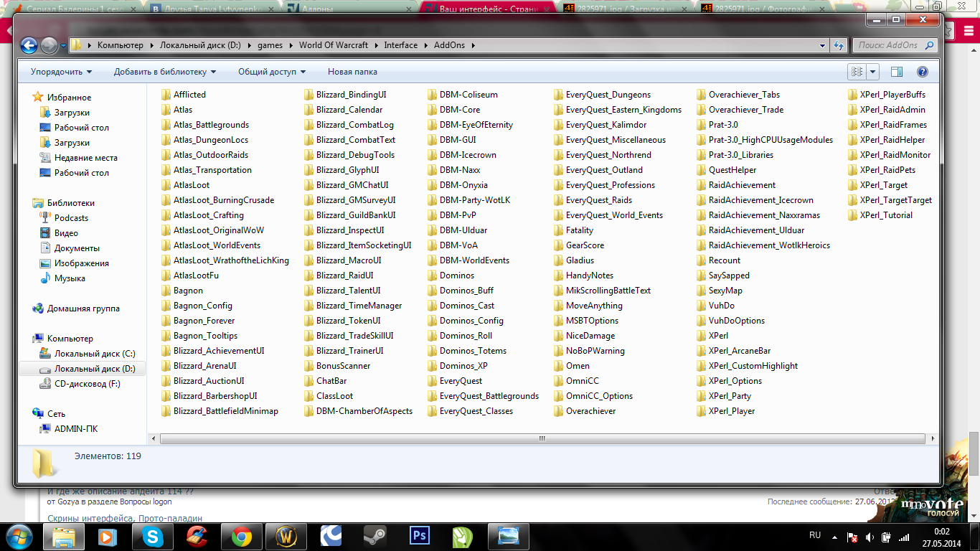Open Explorer help question mark icon
Image resolution: width=980 pixels, height=551 pixels.
923,72
